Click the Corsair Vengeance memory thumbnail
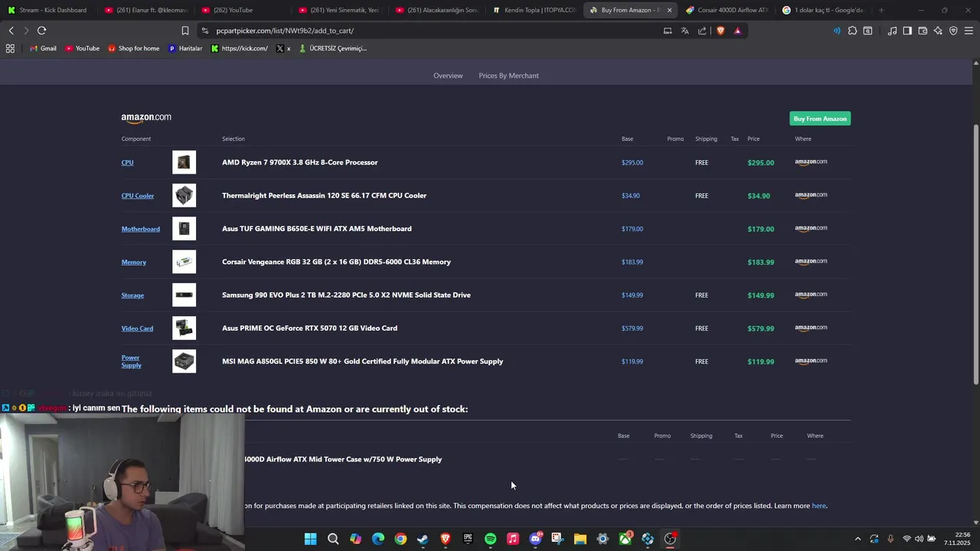The image size is (980, 551). (184, 262)
